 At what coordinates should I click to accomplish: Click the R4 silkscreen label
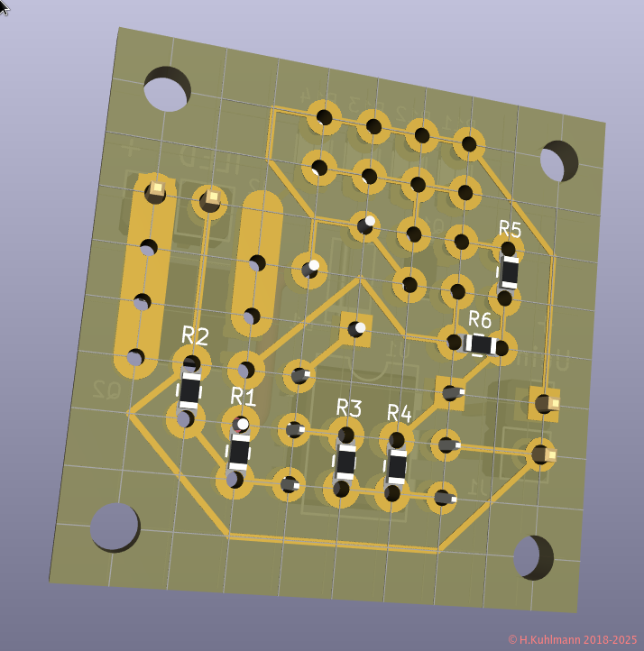[x=399, y=414]
